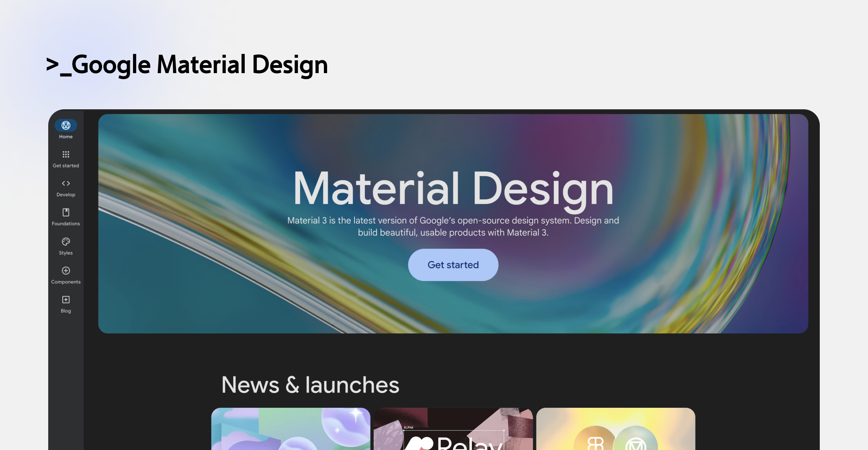Click the Get started sidebar label

coord(66,166)
